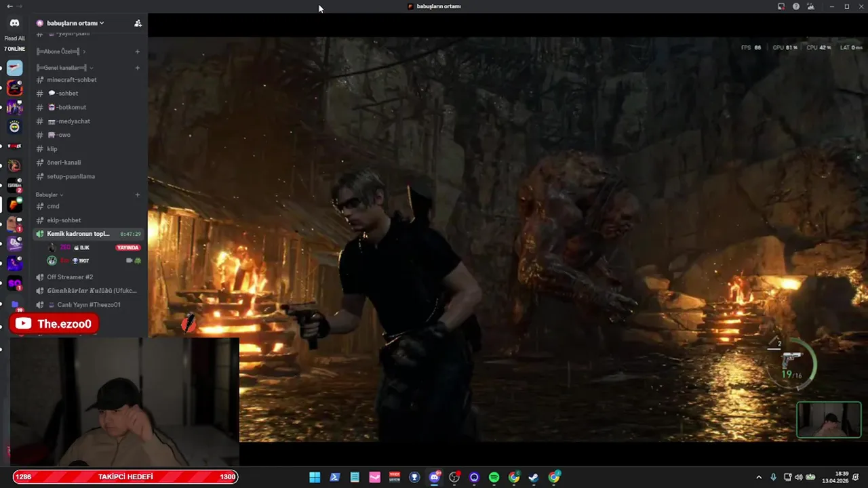
Task: Open the -botkomut channel
Action: pyautogui.click(x=88, y=107)
